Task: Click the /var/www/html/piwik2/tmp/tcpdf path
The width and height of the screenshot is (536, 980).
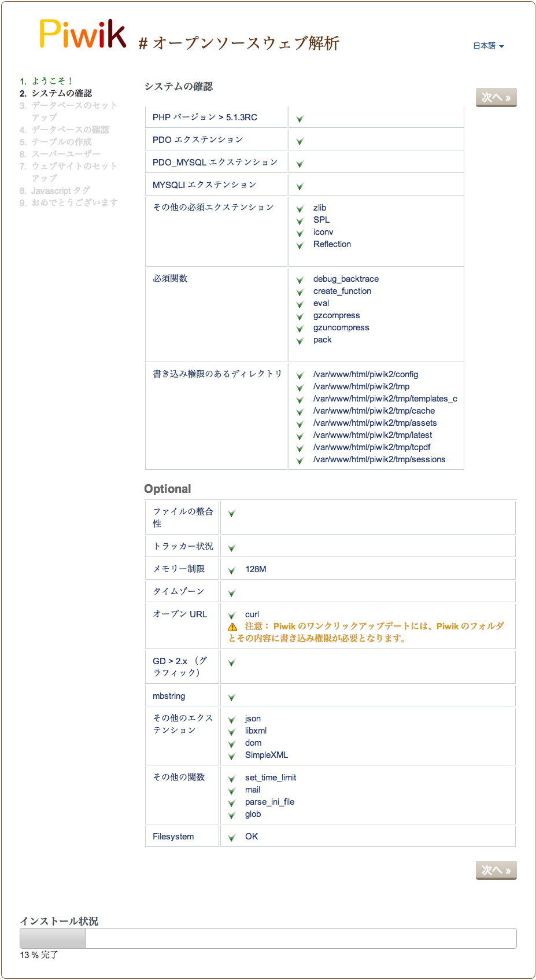Action: point(372,447)
